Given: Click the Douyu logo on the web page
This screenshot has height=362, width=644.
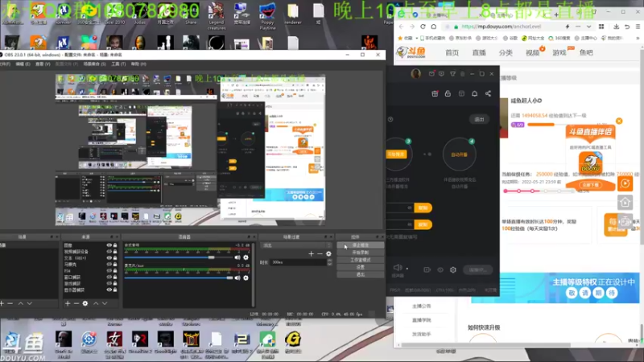Looking at the screenshot, I should 411,52.
